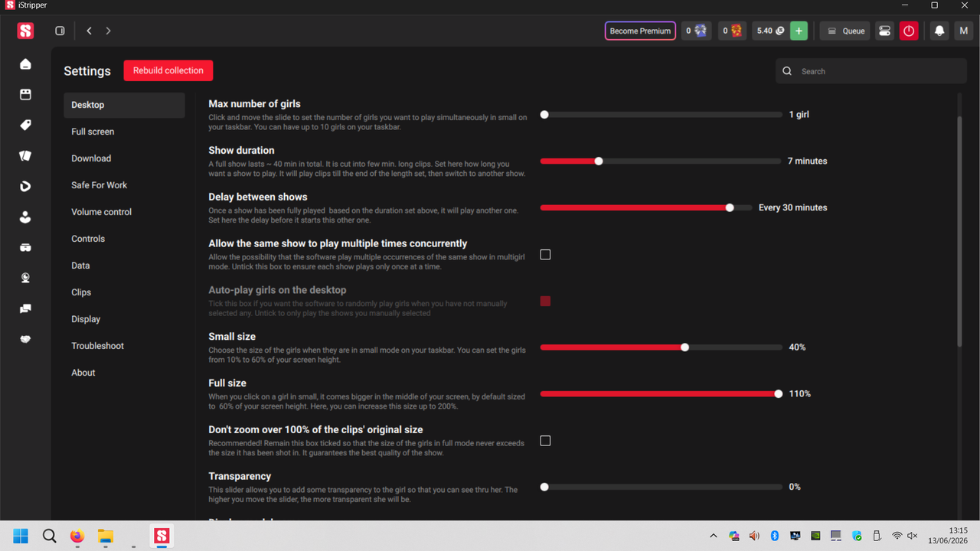
Task: Open notifications bell
Action: point(939,31)
